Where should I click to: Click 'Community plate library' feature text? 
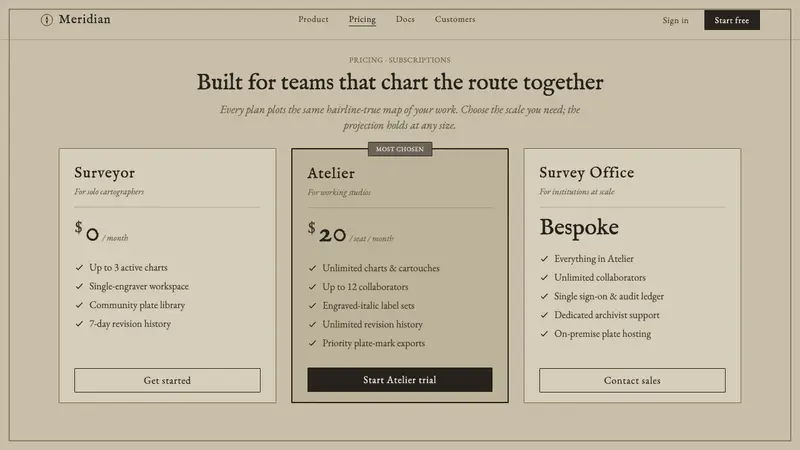(x=137, y=305)
